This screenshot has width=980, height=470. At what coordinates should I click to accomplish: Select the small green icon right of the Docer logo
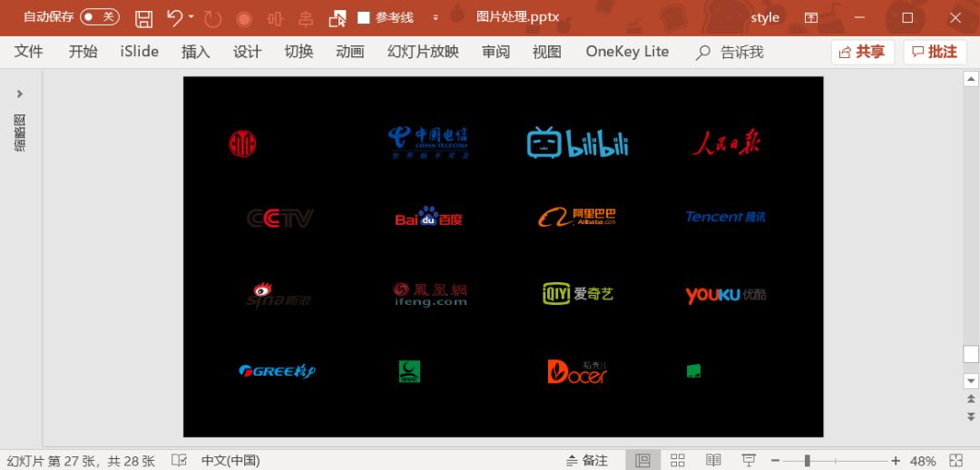tap(693, 370)
